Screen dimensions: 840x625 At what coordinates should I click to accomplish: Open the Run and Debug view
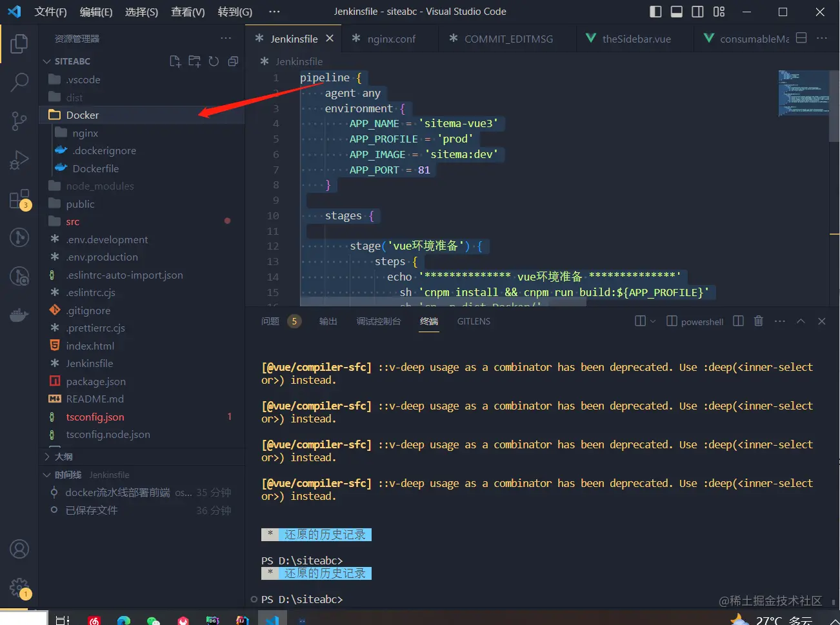pyautogui.click(x=19, y=159)
